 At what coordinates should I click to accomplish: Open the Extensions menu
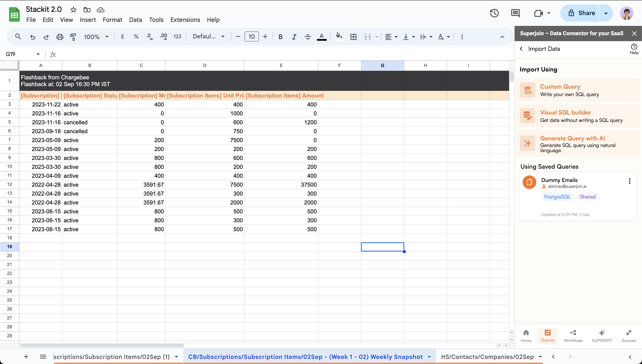click(x=185, y=20)
